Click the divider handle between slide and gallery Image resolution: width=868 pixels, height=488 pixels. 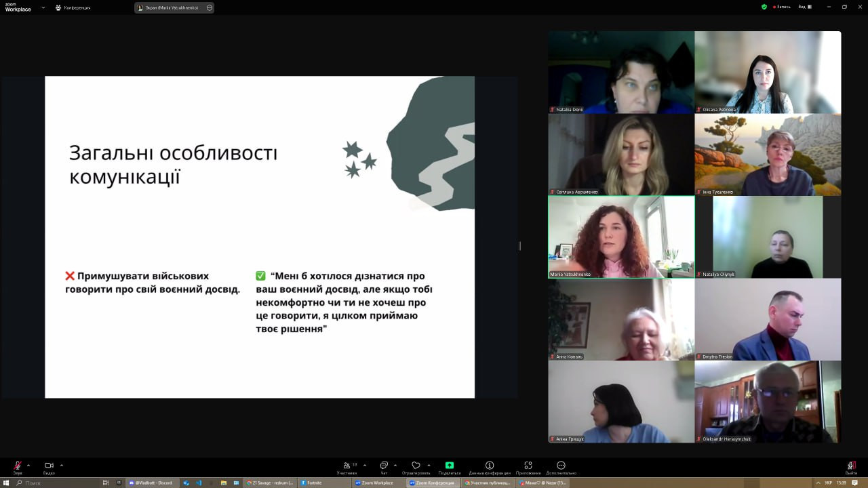[x=519, y=245]
